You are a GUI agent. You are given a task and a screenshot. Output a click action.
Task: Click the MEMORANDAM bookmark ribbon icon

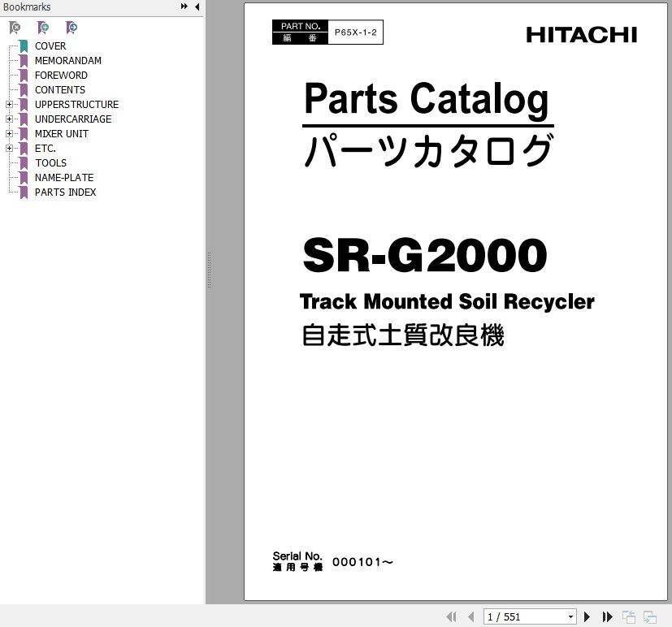[24, 61]
